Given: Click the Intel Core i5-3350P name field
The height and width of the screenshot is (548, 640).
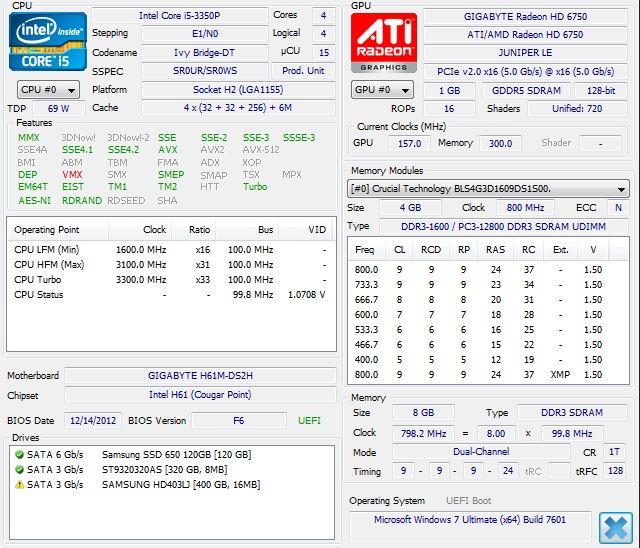Looking at the screenshot, I should [181, 16].
